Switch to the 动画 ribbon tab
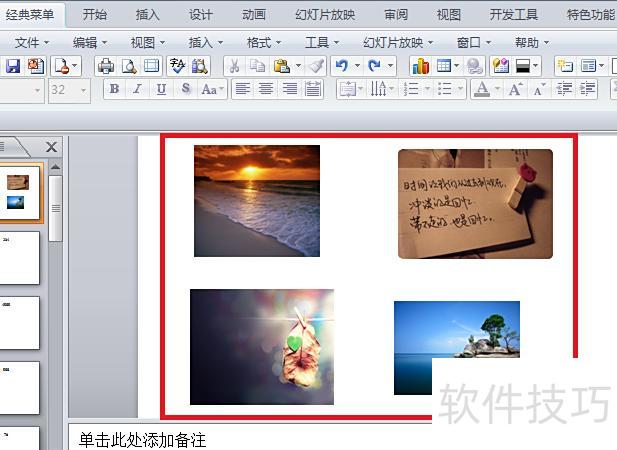The width and height of the screenshot is (617, 450). coord(254,15)
